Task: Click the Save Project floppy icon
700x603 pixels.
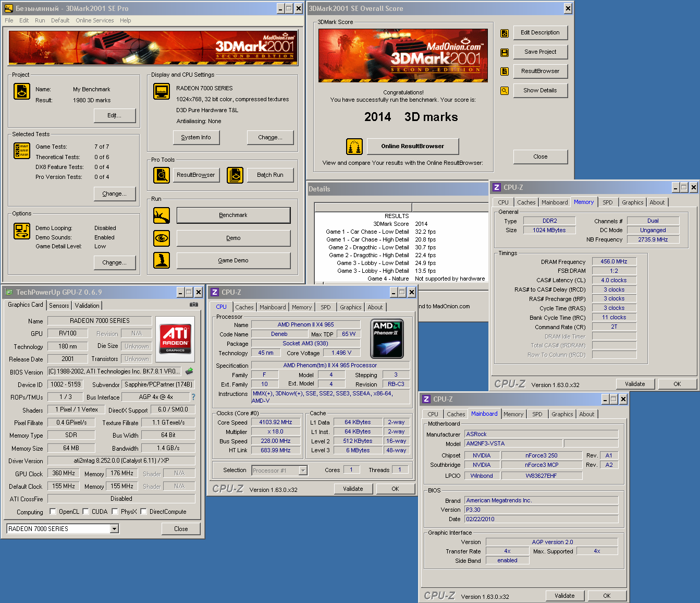Action: 505,52
